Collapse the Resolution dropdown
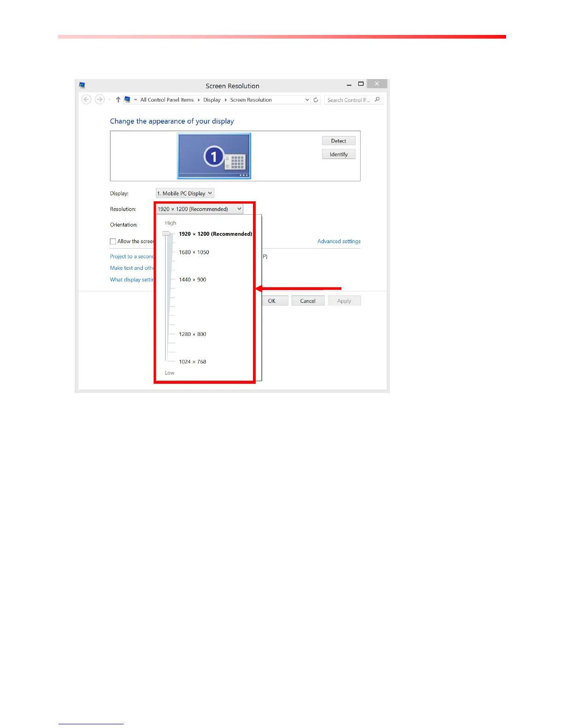Screen dimensions: 563x728 (199, 209)
